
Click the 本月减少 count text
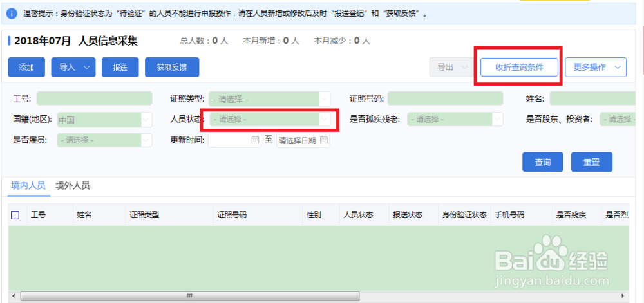point(342,41)
